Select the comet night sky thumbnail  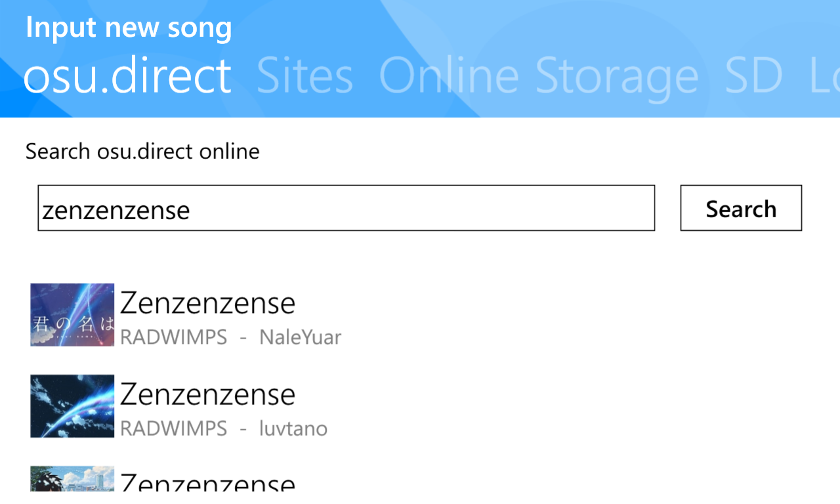pos(72,406)
